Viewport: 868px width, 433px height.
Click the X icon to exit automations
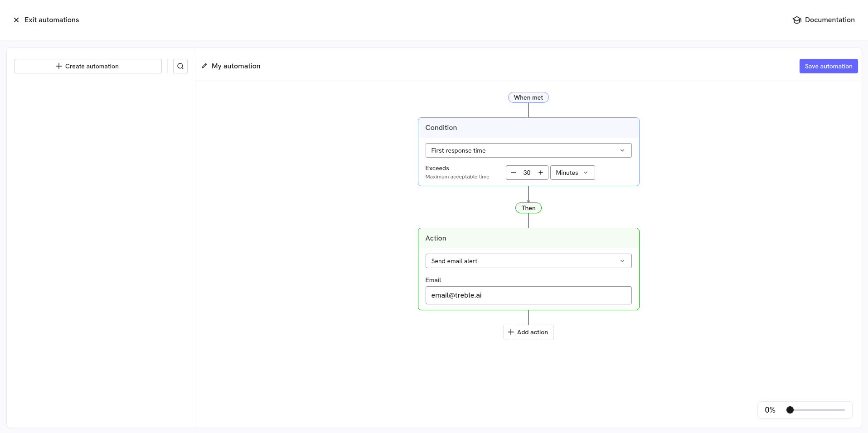(16, 20)
